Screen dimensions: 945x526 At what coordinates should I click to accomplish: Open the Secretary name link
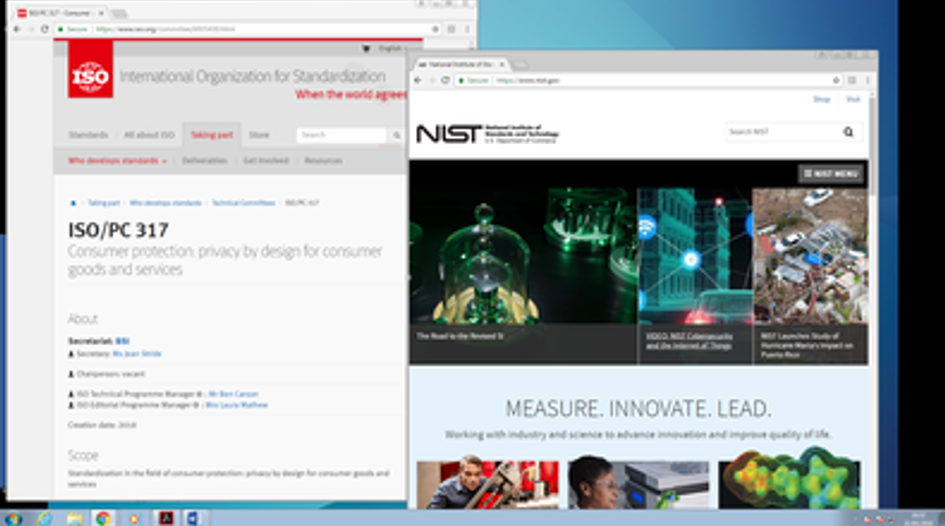pos(137,354)
